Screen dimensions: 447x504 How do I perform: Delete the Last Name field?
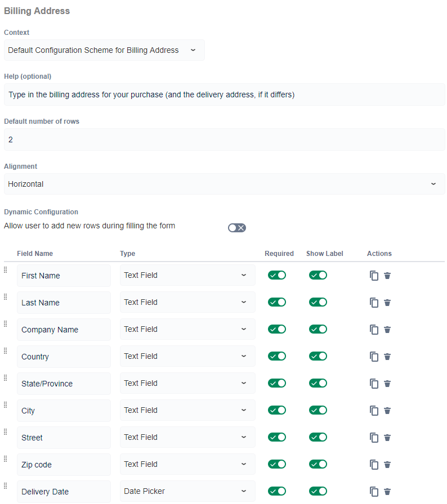tap(387, 302)
